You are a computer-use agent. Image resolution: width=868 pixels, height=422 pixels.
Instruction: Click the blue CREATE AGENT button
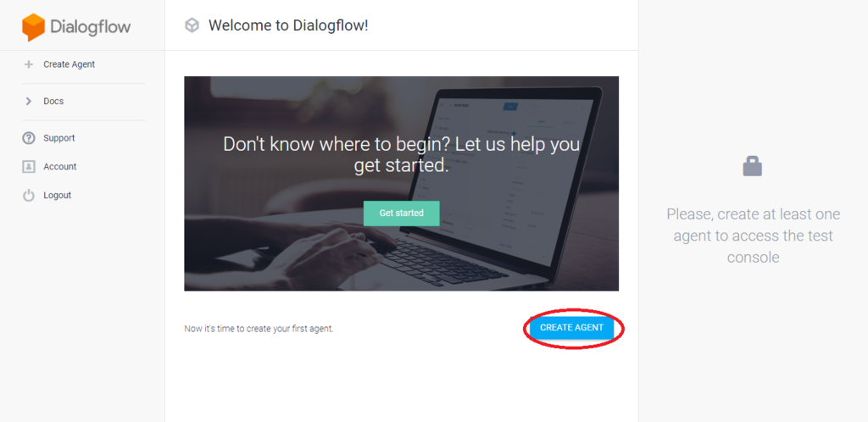572,327
